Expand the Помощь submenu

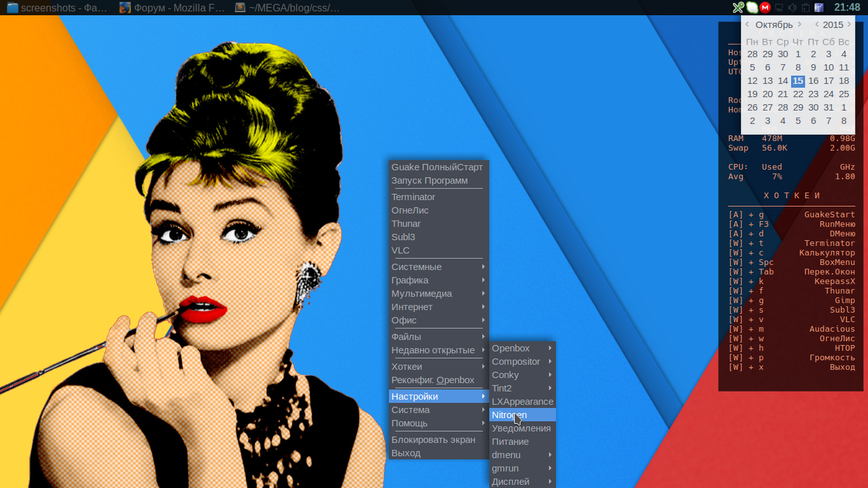tap(438, 423)
